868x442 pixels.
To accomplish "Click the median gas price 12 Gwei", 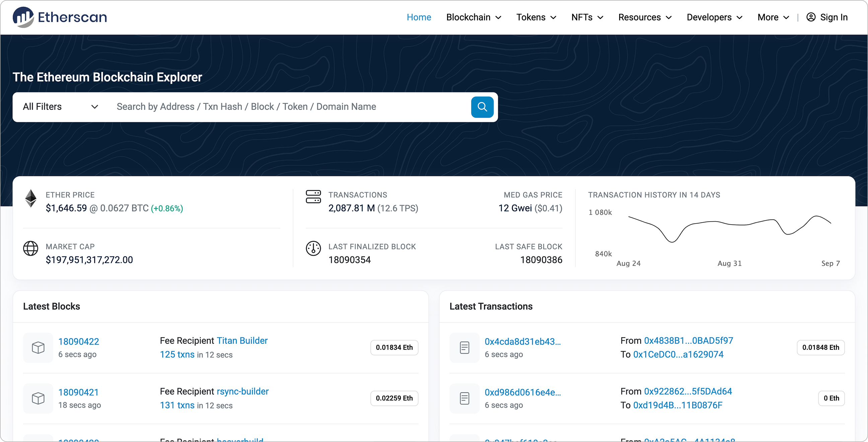I will (515, 208).
